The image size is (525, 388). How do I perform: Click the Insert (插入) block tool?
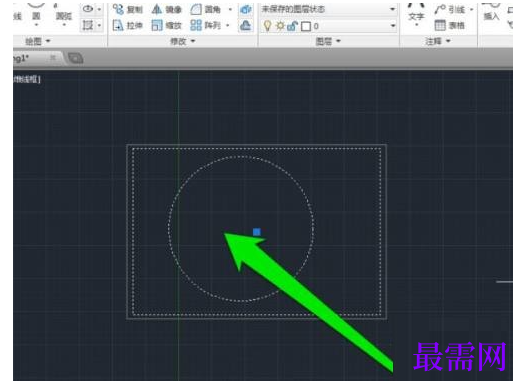[x=491, y=13]
